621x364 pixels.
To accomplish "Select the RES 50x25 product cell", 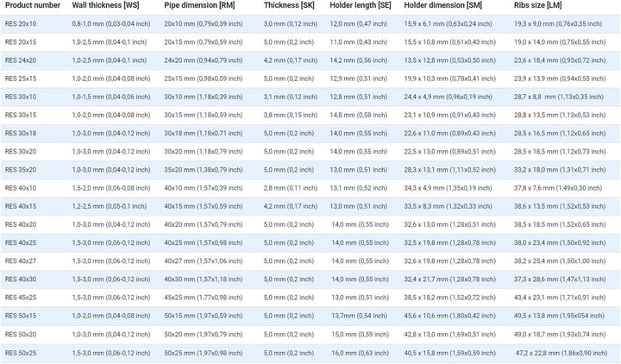I will coord(21,353).
